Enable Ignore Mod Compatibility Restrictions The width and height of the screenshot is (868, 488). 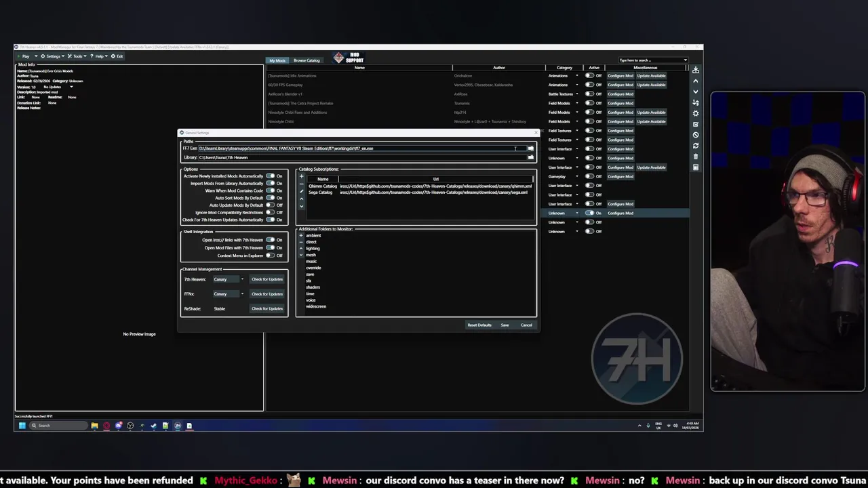pos(270,213)
